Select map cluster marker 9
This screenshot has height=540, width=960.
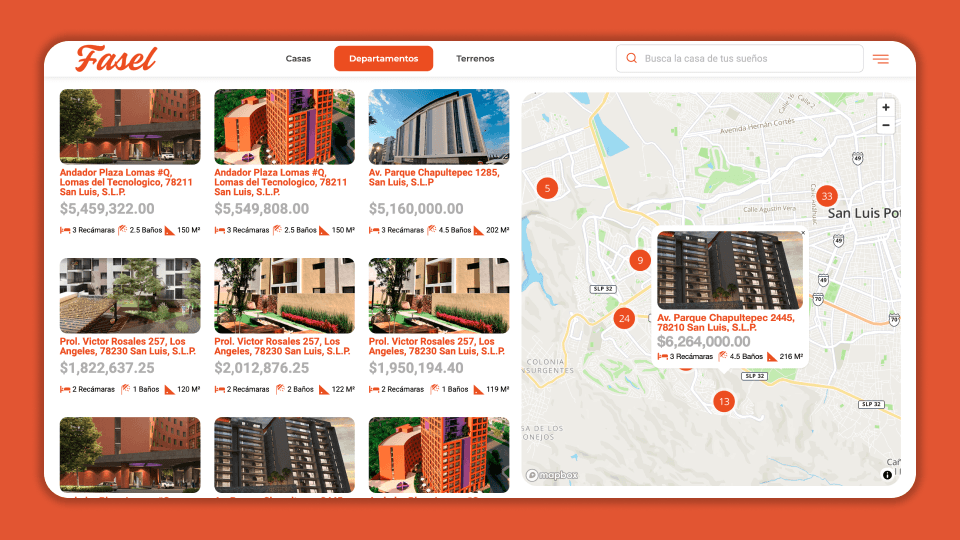tap(640, 260)
